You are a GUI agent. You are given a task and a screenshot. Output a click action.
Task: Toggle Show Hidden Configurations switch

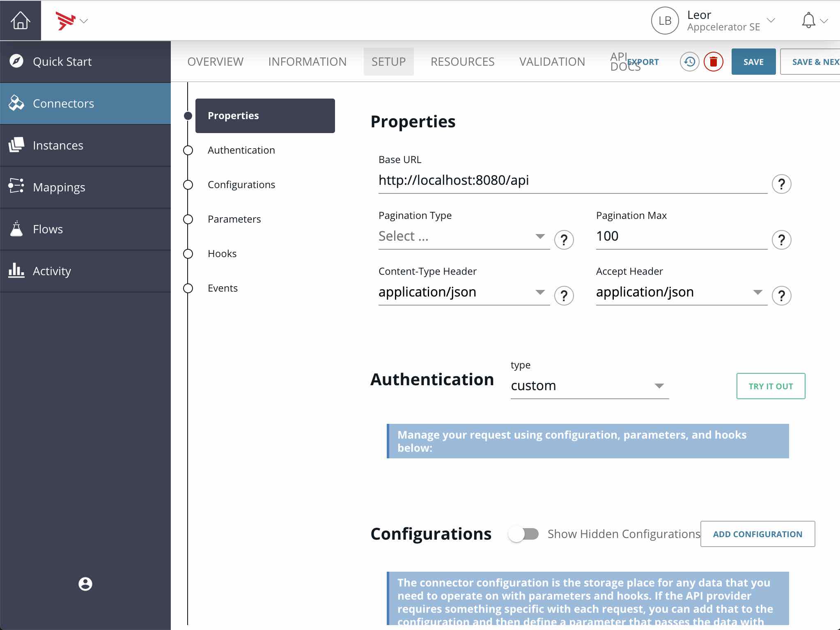point(523,534)
